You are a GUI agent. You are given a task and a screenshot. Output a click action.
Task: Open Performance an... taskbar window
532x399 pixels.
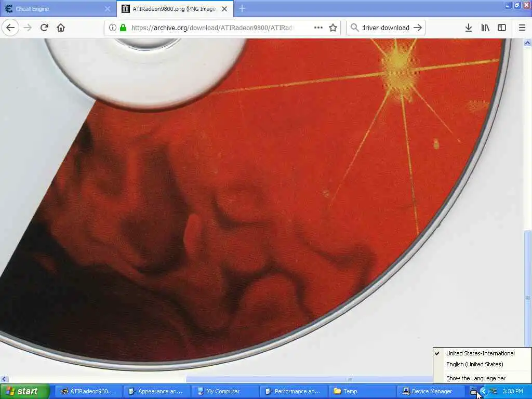[293, 392]
